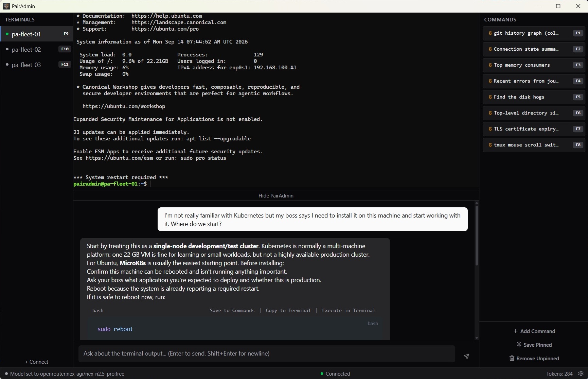Viewport: 588px width, 379px height.
Task: Click the model set status message
Action: click(65, 374)
